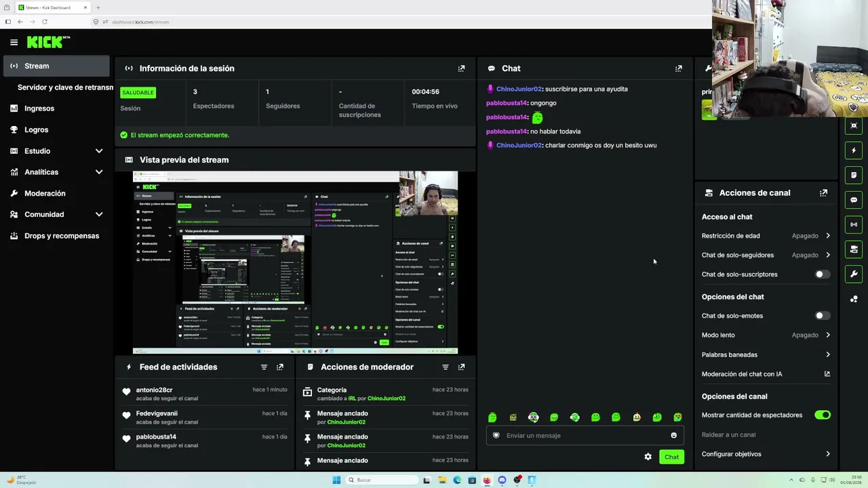
Task: Open Chat de solo-seguidores options
Action: pyautogui.click(x=766, y=255)
